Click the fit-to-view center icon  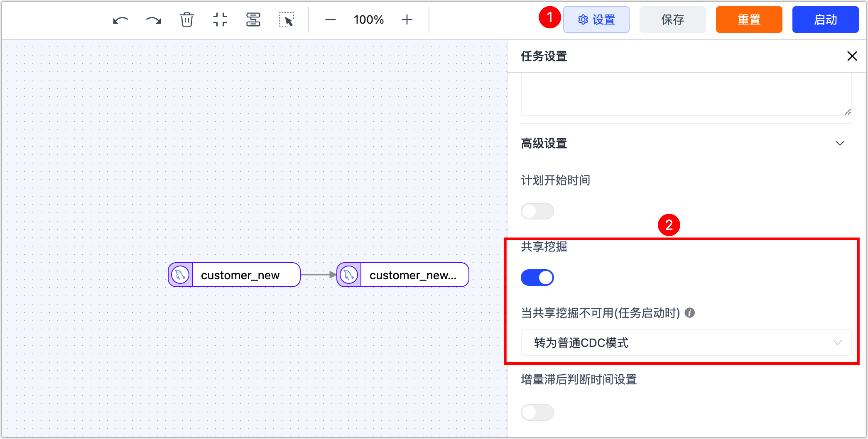[220, 20]
